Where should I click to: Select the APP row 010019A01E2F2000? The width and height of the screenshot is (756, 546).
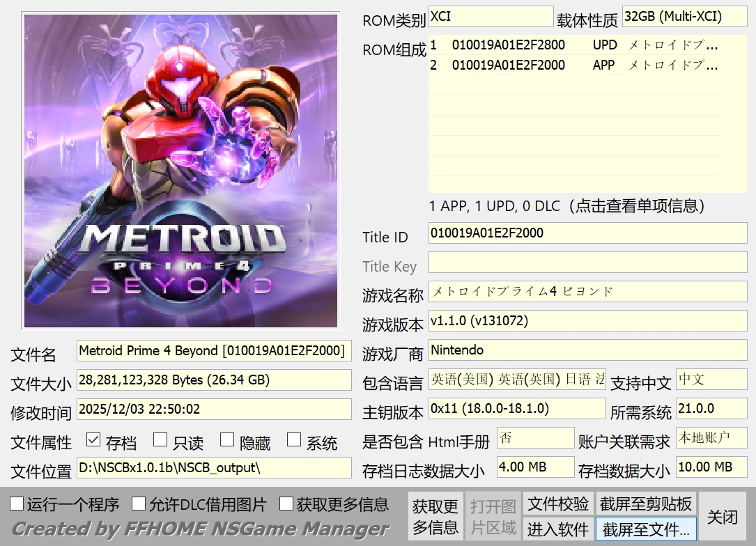tap(575, 65)
